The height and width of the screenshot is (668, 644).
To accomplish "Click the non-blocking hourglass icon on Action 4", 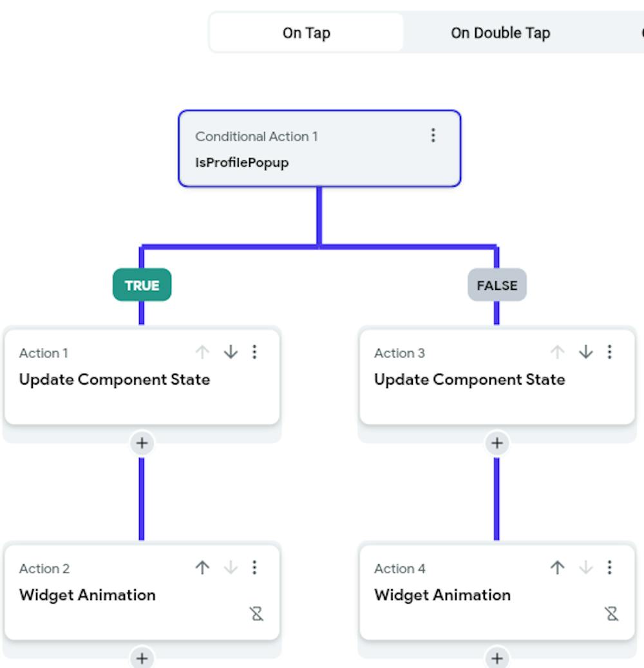I will pos(612,614).
